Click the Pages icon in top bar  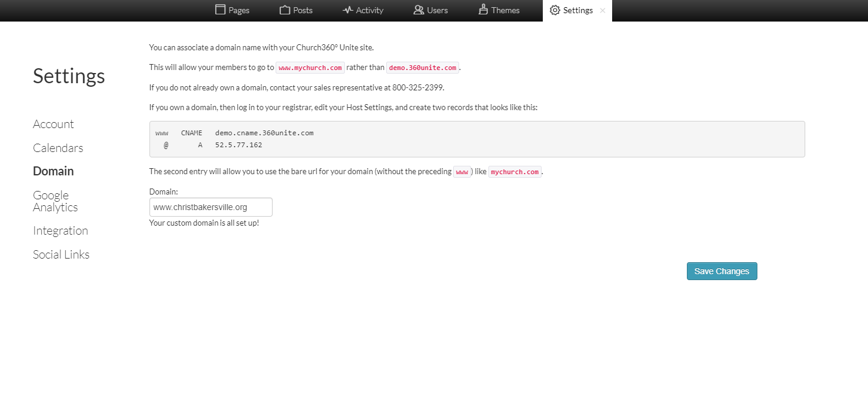(x=220, y=10)
